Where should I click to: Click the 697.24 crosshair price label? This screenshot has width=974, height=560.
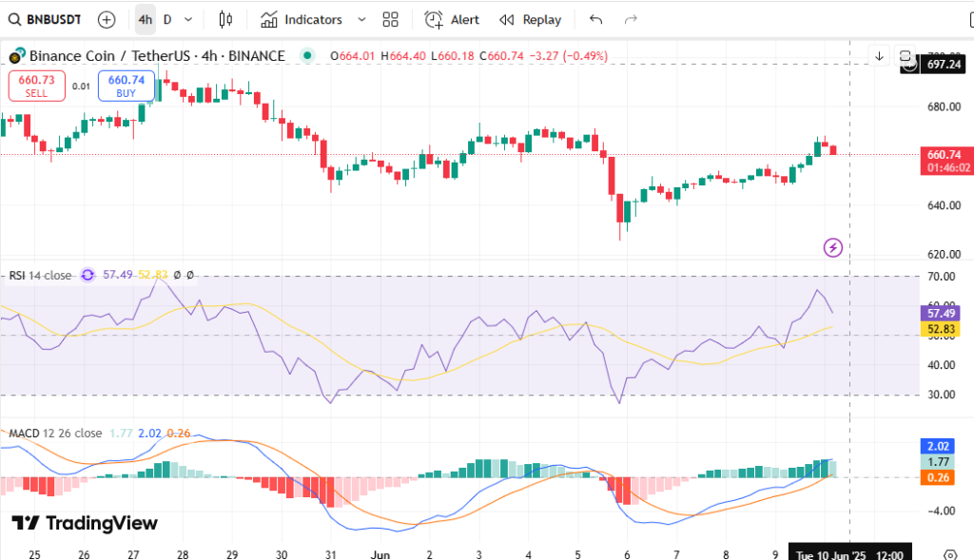point(944,65)
